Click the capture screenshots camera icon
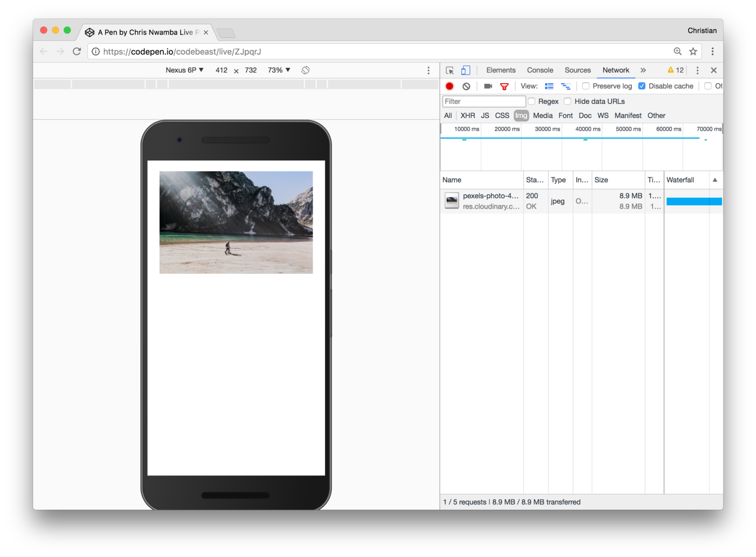Image resolution: width=756 pixels, height=557 pixels. tap(488, 86)
